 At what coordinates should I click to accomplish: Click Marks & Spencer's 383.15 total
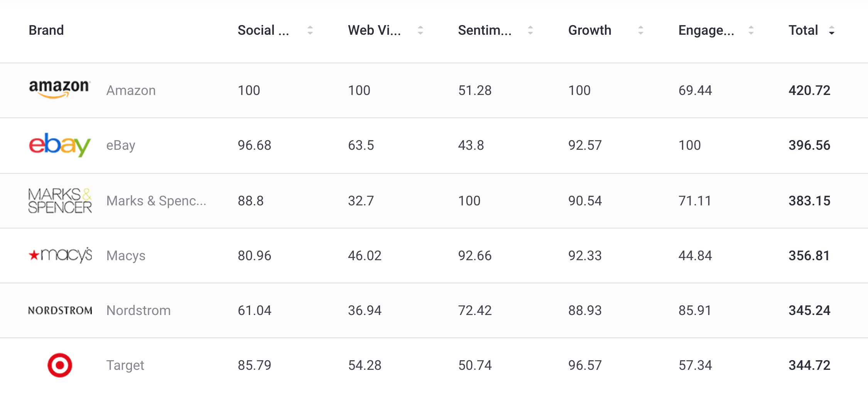pyautogui.click(x=809, y=201)
